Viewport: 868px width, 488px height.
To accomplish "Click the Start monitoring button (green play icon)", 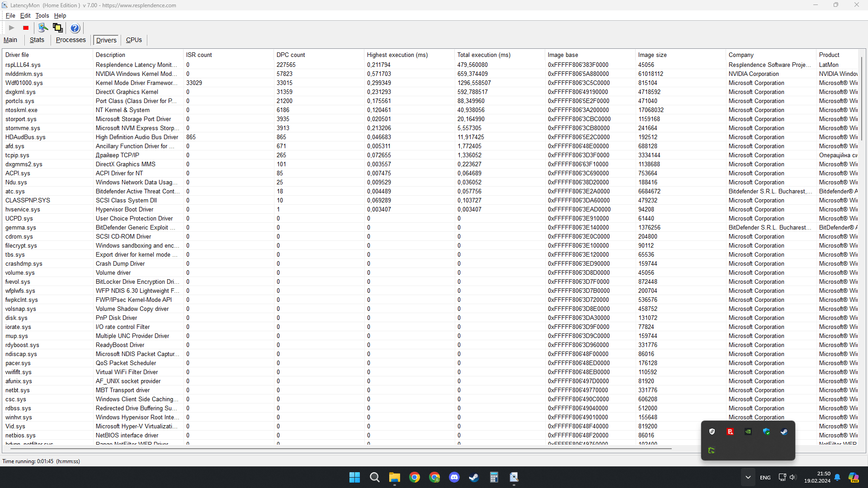I will (x=11, y=28).
